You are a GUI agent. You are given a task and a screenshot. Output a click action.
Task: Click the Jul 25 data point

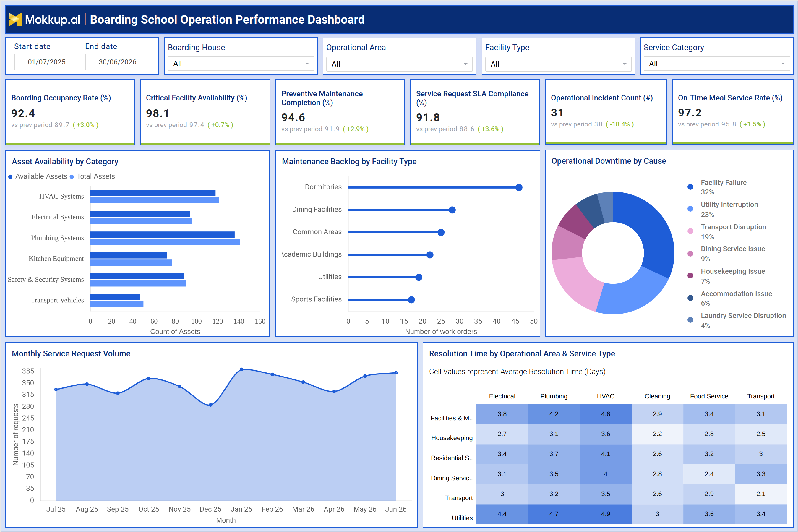click(x=56, y=390)
